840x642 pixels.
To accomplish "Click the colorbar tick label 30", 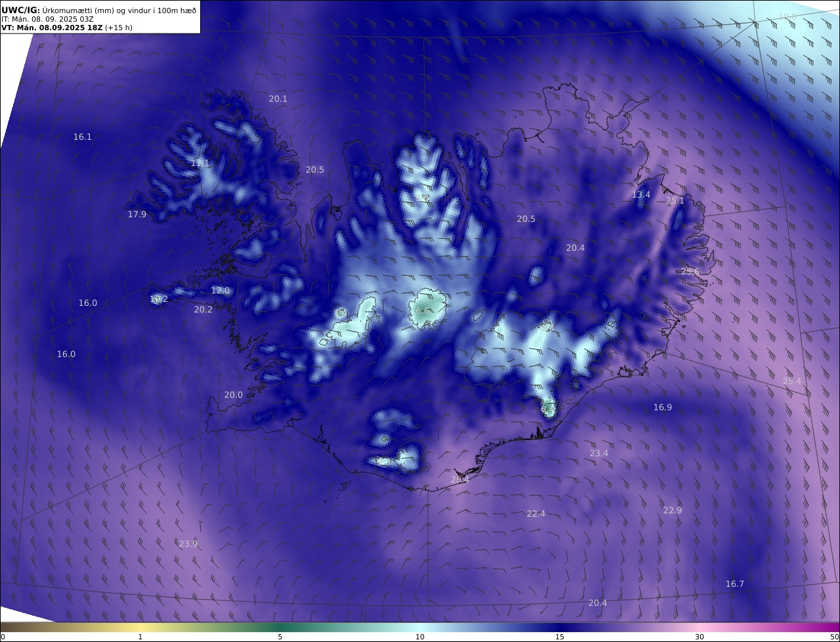I will pyautogui.click(x=700, y=637).
